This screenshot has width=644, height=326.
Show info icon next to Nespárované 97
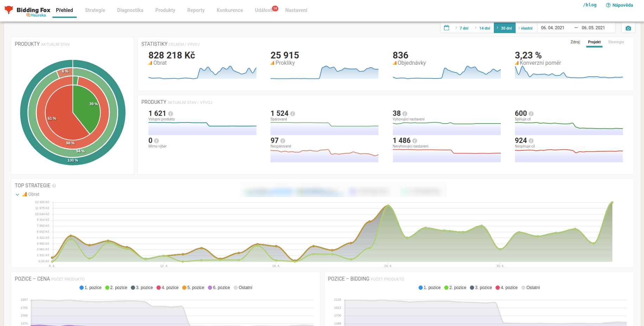click(283, 141)
